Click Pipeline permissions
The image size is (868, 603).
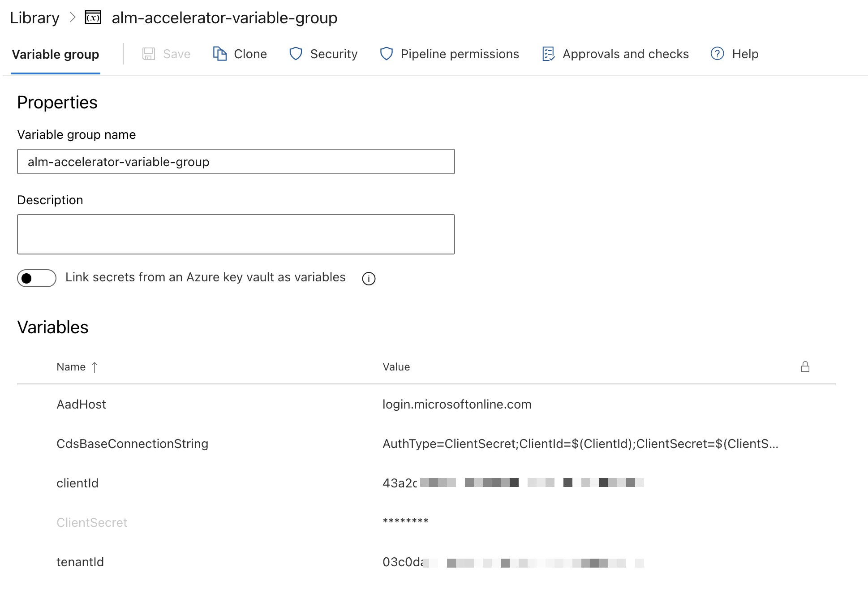(460, 54)
